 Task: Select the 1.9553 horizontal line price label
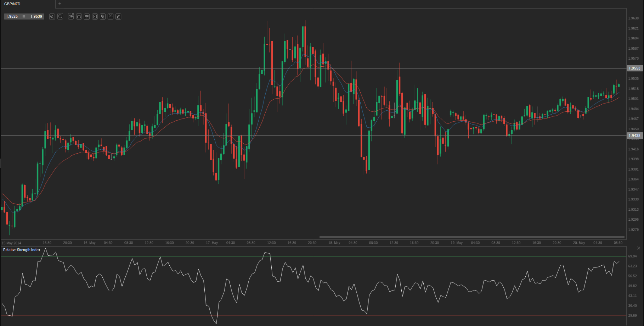(634, 68)
